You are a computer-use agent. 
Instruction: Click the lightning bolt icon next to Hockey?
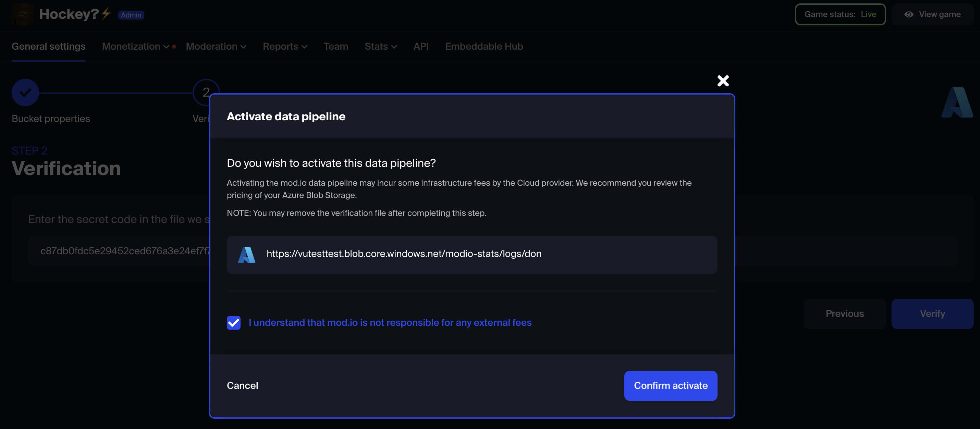(106, 14)
